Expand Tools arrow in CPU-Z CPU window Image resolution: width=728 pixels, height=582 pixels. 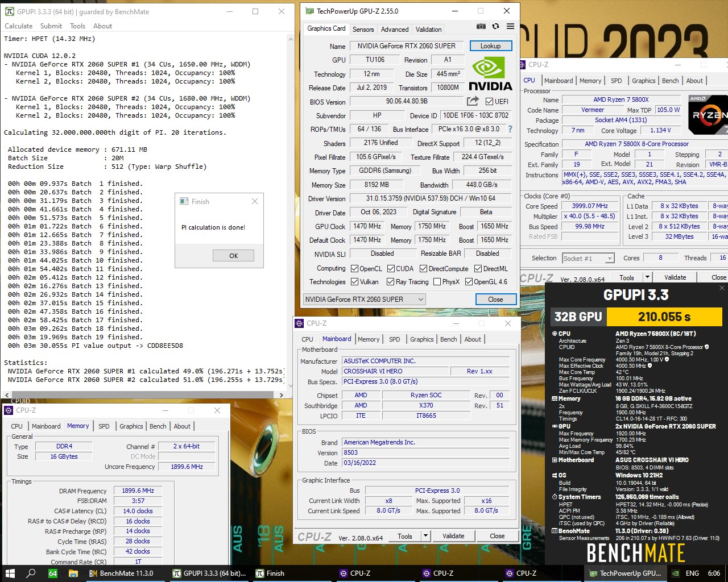[647, 277]
